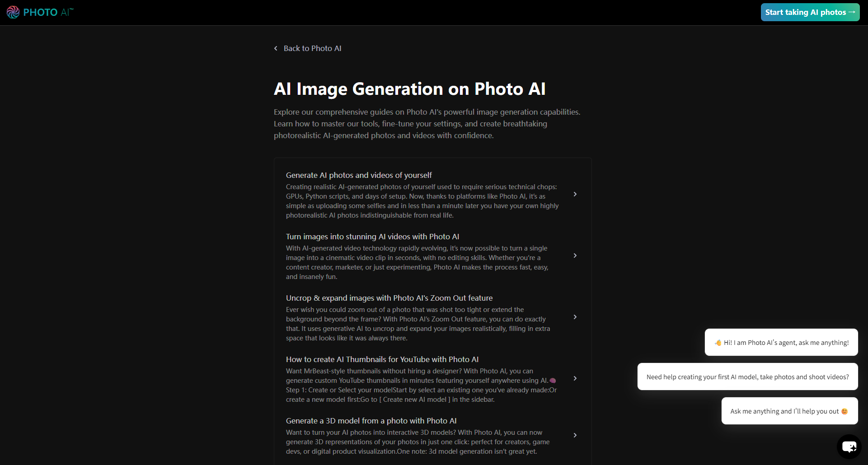Open the chat agent bubble icon
The height and width of the screenshot is (465, 868).
coord(849,446)
